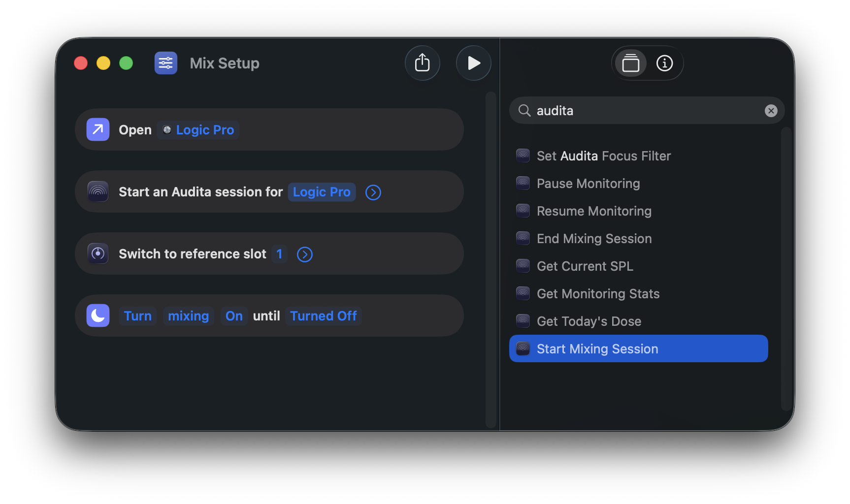Image resolution: width=850 pixels, height=504 pixels.
Task: Focus the audita search field
Action: 647,111
